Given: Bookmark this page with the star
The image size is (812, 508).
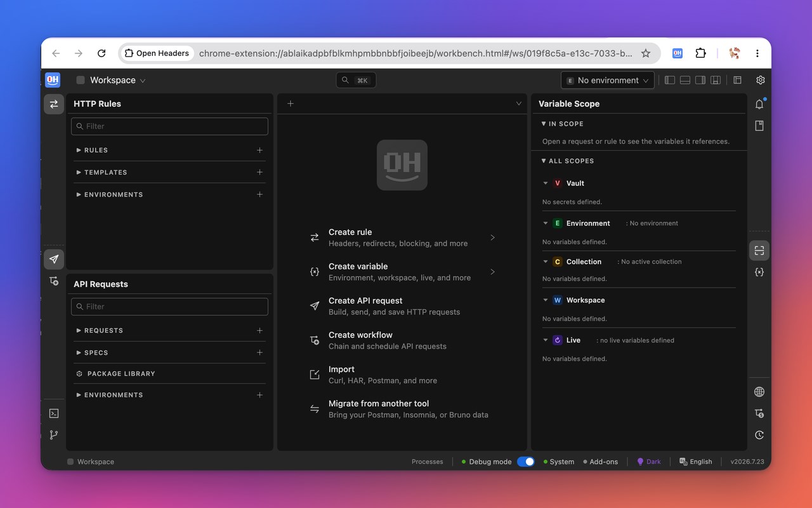Looking at the screenshot, I should tap(646, 53).
